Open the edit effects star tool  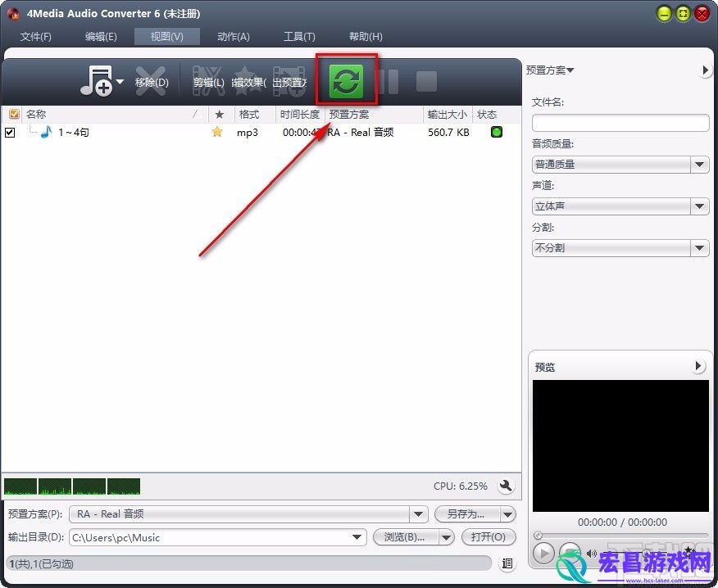point(248,81)
